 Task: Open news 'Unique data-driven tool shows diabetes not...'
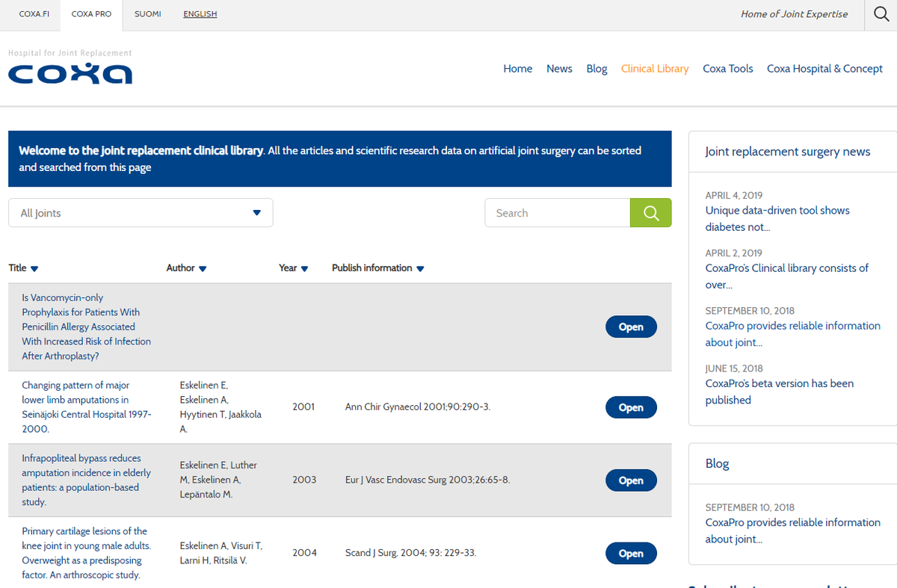777,219
